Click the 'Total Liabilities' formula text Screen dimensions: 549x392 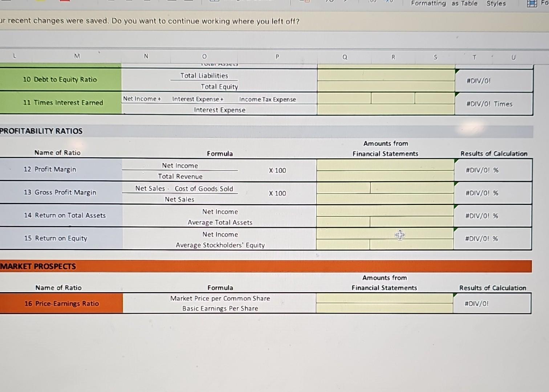coord(204,75)
